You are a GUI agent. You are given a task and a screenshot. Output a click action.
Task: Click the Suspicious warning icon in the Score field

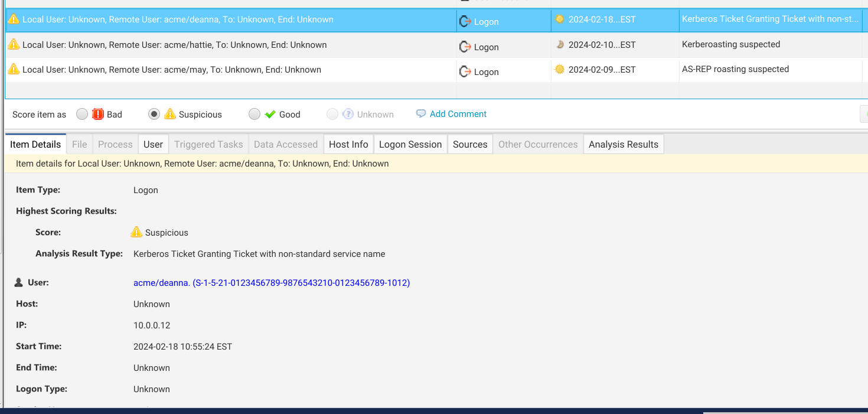pyautogui.click(x=137, y=232)
